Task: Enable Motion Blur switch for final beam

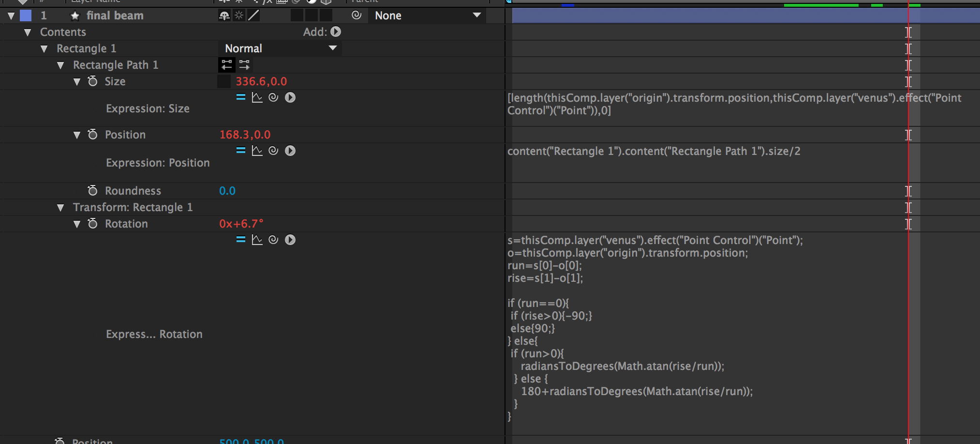Action: coord(297,15)
